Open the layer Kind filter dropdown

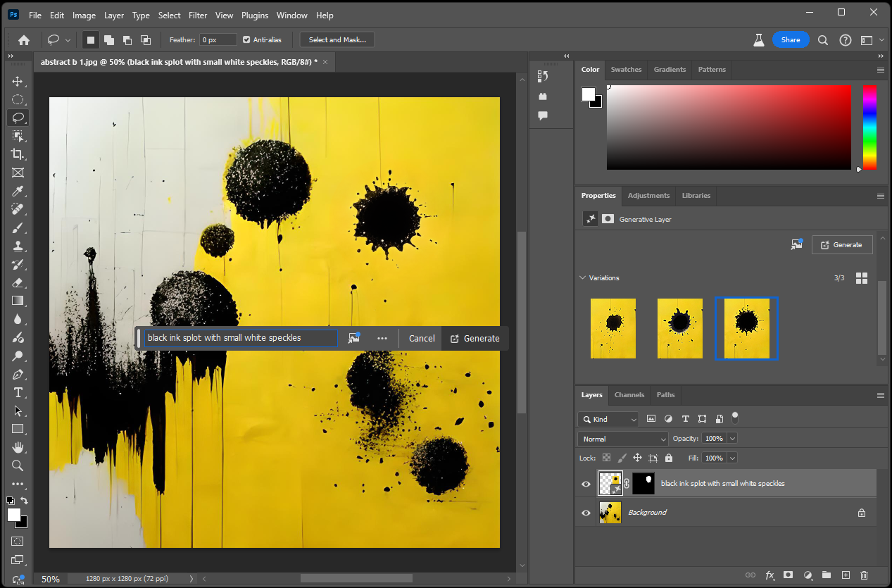608,419
